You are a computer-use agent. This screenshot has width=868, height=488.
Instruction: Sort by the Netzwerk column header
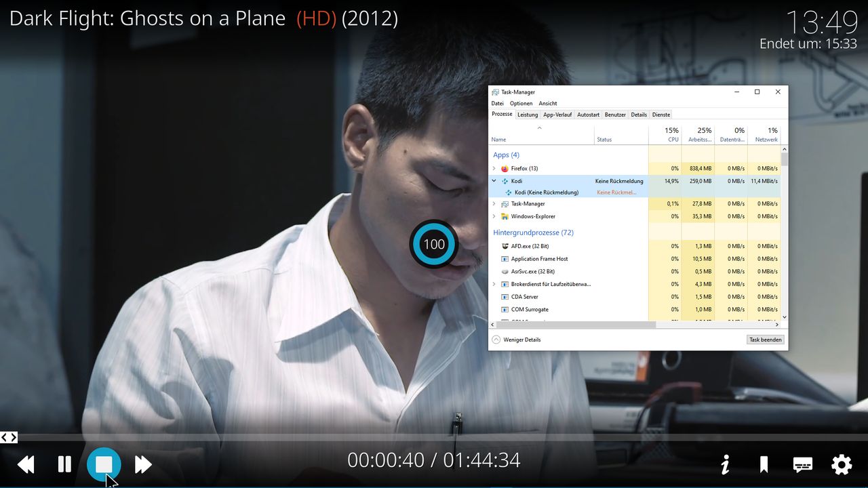click(764, 134)
